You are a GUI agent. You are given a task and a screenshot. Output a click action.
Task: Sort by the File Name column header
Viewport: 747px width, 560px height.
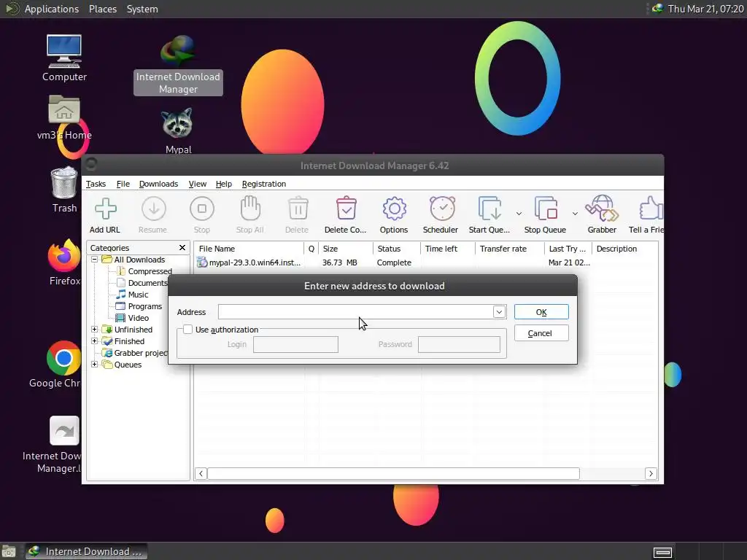tap(249, 249)
